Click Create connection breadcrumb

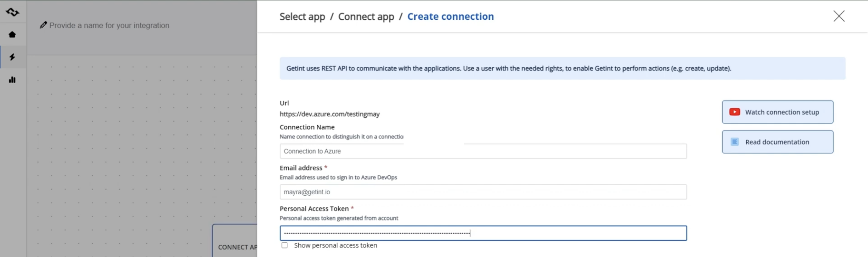[x=451, y=17]
